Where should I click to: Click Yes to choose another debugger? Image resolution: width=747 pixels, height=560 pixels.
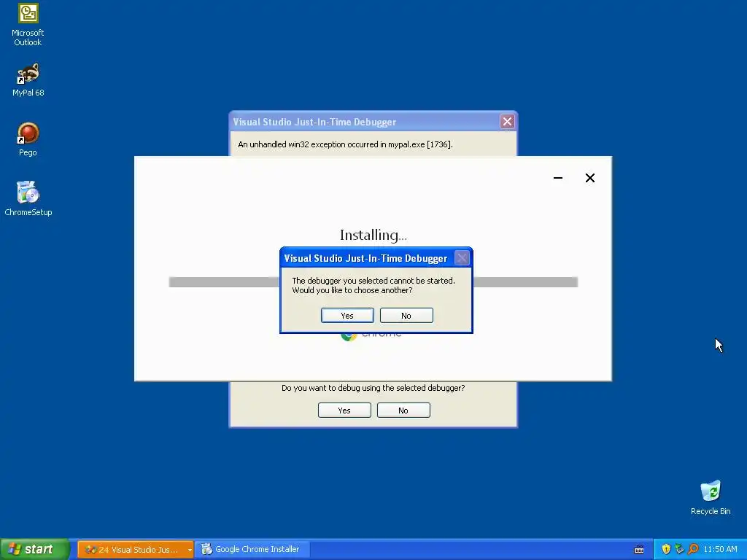coord(347,315)
